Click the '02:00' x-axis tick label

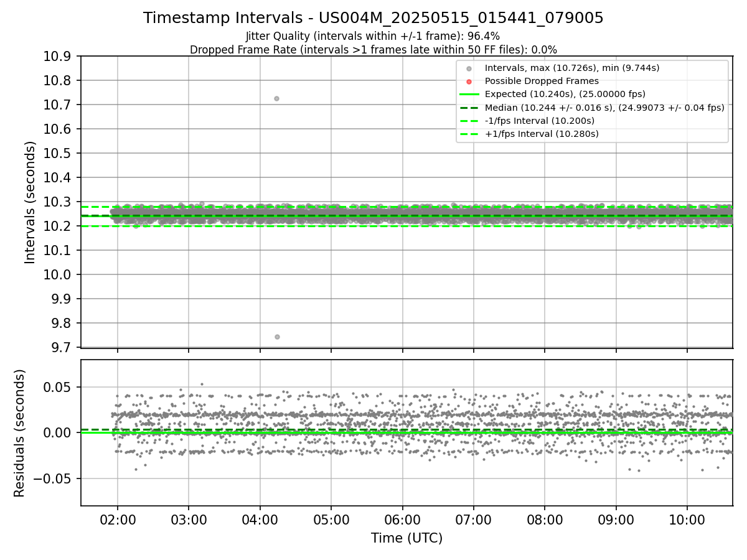[x=118, y=520]
